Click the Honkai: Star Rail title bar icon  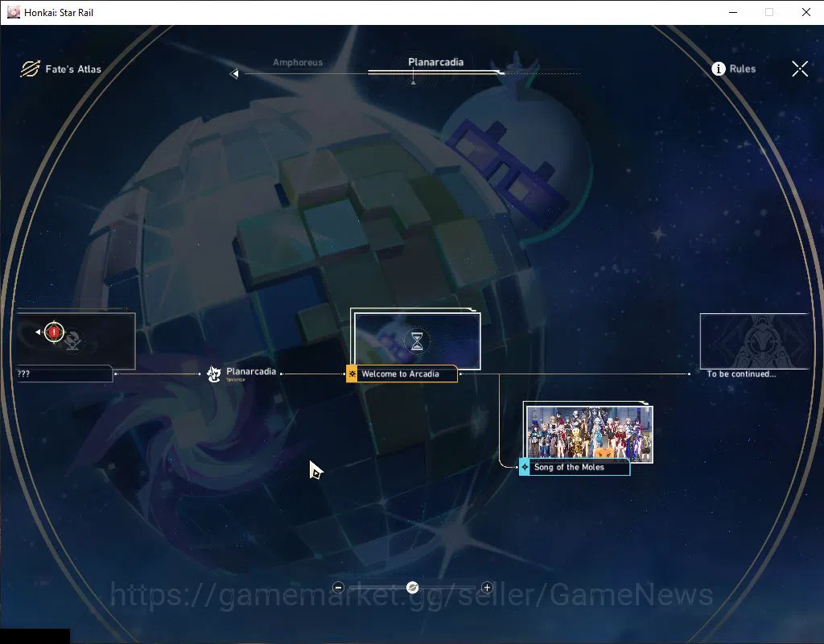click(14, 12)
